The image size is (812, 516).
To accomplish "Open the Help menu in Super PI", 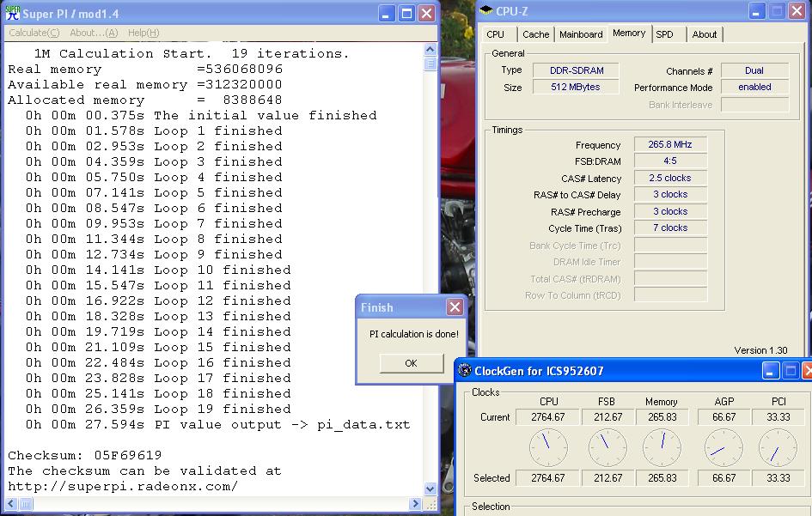I will point(143,33).
